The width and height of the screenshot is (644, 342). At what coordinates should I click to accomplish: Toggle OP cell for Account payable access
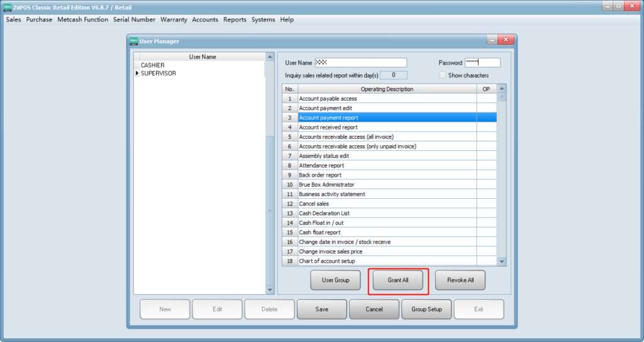point(486,99)
